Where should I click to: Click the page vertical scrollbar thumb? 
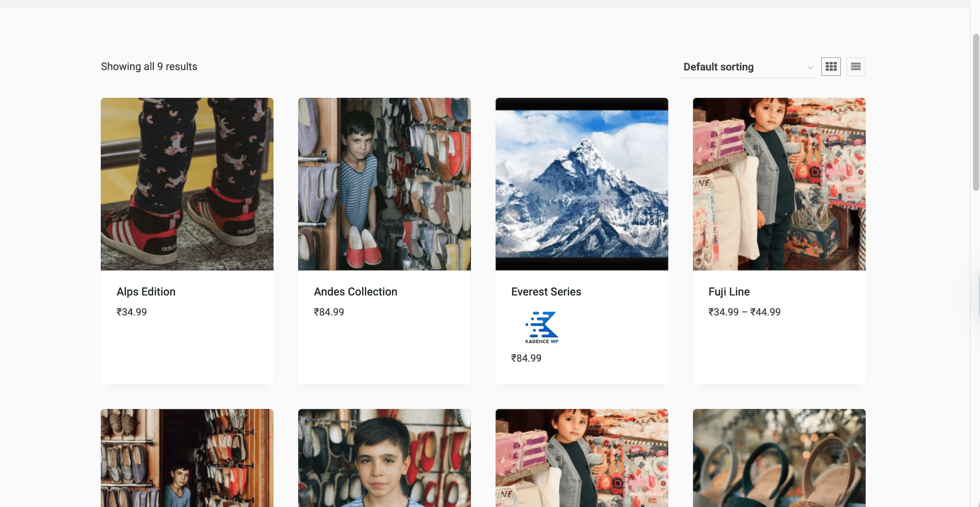coord(976,112)
